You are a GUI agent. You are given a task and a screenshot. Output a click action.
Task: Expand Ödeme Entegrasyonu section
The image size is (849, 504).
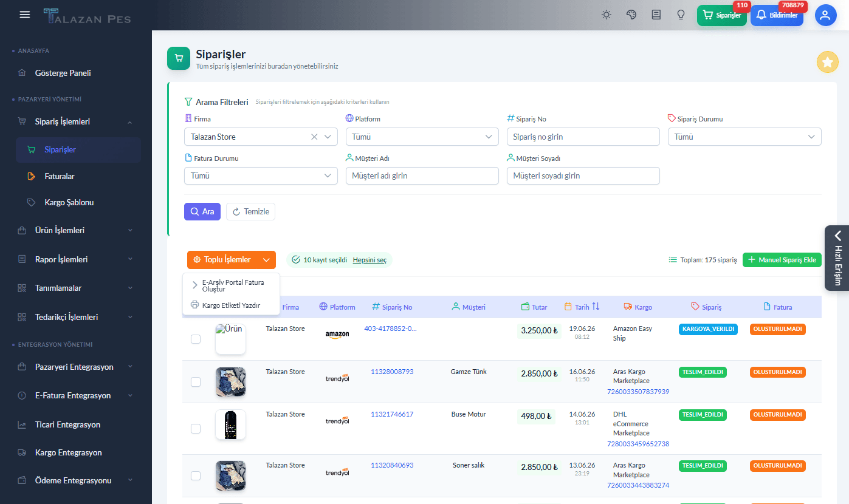pyautogui.click(x=76, y=480)
